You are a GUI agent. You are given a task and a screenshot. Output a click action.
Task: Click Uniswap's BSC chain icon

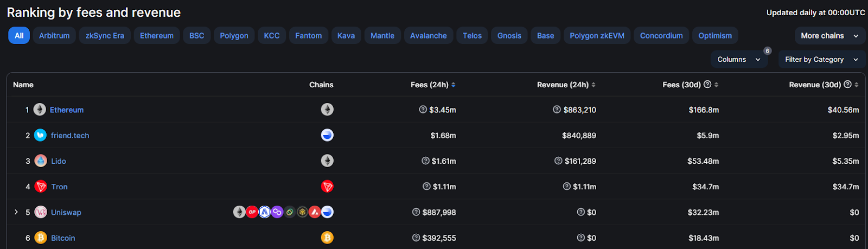pos(302,212)
